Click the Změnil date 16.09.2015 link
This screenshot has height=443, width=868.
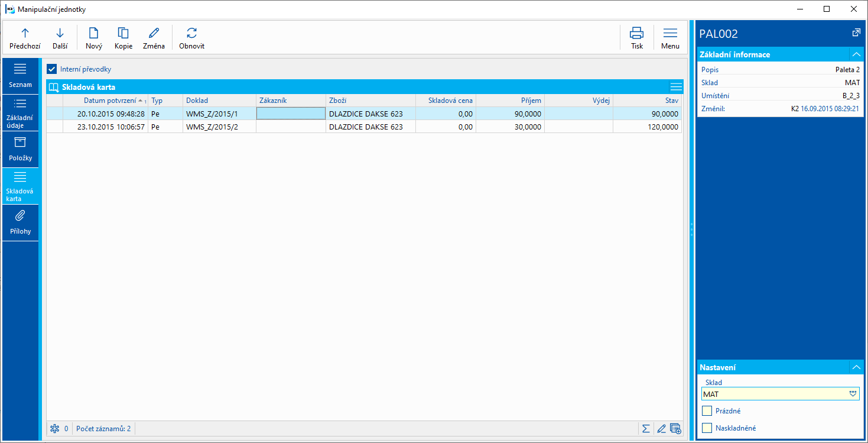pos(830,109)
